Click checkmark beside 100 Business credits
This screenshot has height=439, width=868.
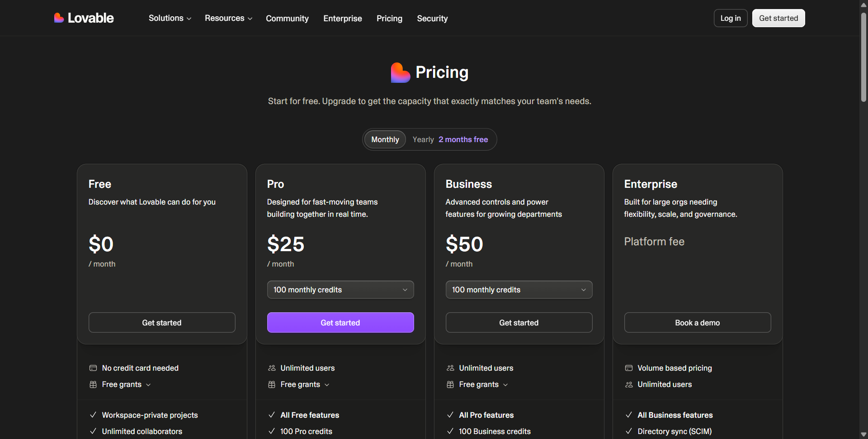(450, 431)
